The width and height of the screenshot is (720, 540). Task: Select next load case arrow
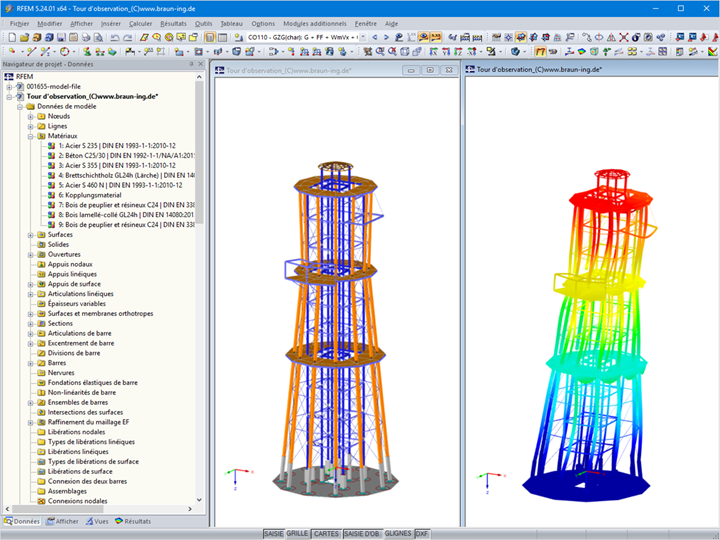(x=386, y=37)
